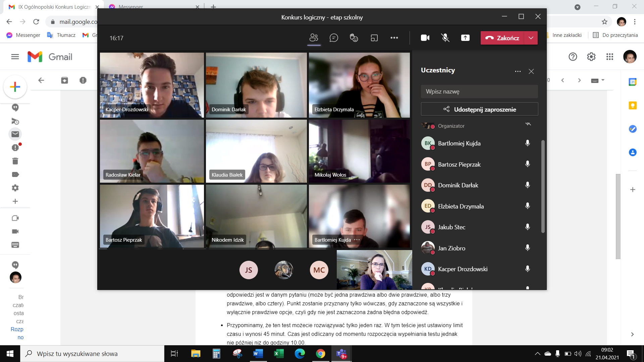Image resolution: width=644 pixels, height=362 pixels.
Task: Toggle microphone for Kacper Drozdowski in participant list
Action: 528,269
